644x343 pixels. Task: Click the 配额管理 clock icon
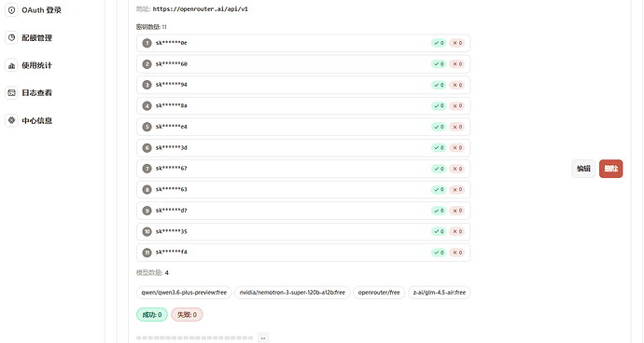11,37
